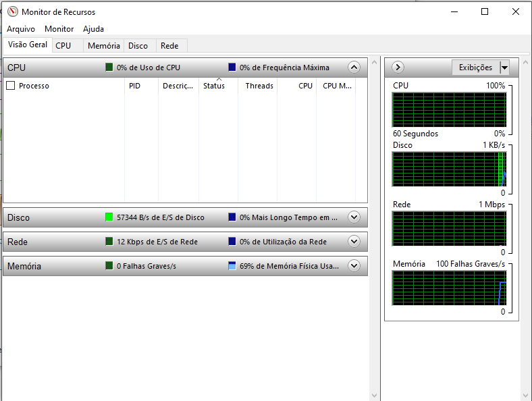Click the Monitor de Recursos title bar icon
Viewport: 532px width, 401px height.
tap(13, 12)
